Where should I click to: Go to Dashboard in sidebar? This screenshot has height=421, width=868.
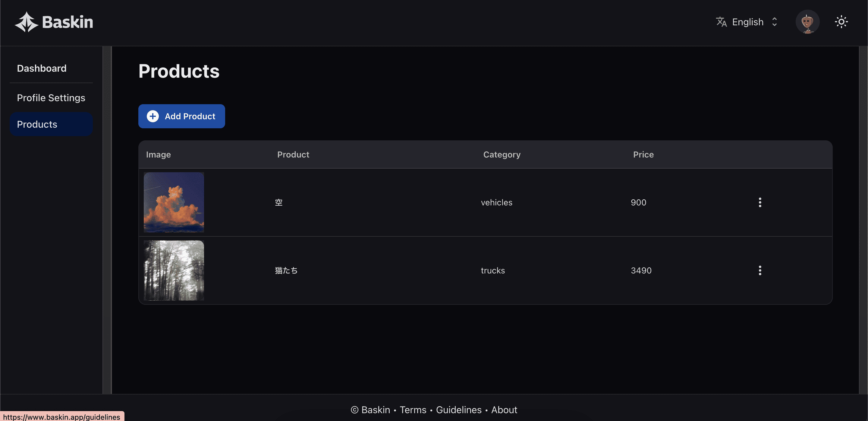point(42,68)
